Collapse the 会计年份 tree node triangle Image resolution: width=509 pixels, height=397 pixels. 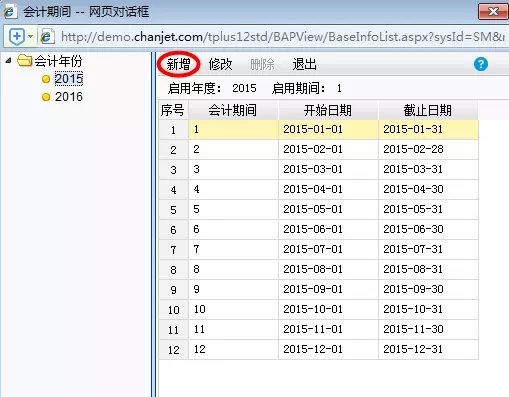[9, 60]
